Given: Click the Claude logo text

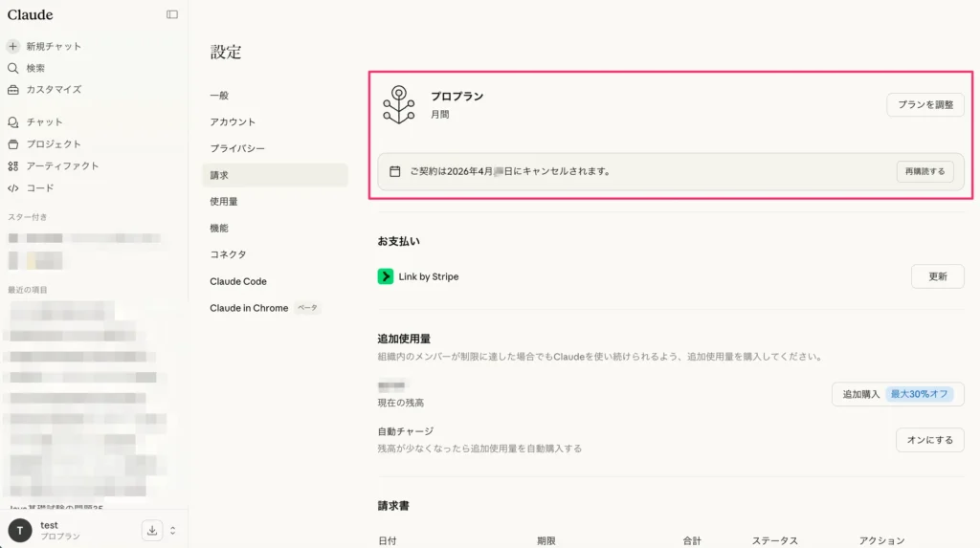Looking at the screenshot, I should 30,14.
